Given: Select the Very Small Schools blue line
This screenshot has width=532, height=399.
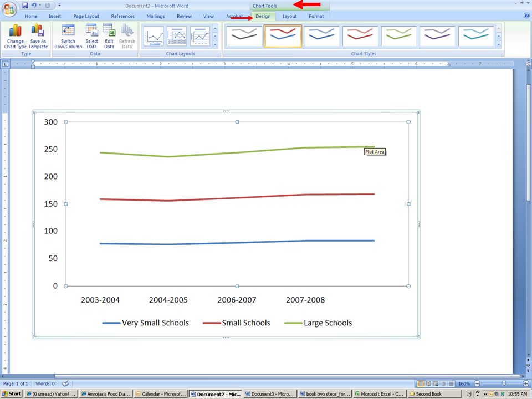Looking at the screenshot, I should click(237, 243).
